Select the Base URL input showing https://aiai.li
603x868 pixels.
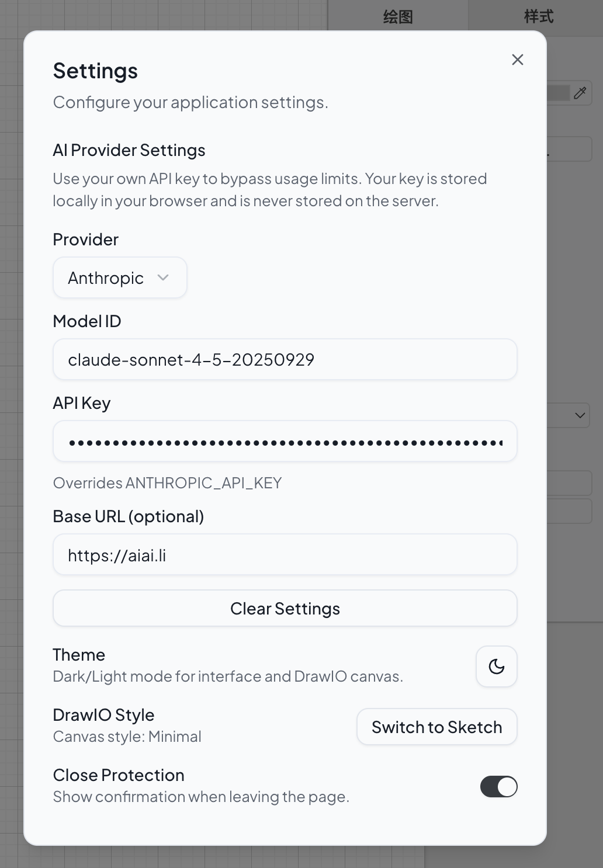pos(285,554)
